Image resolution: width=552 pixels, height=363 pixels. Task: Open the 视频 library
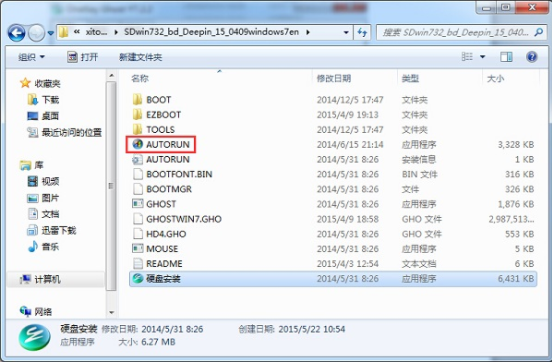coord(43,181)
